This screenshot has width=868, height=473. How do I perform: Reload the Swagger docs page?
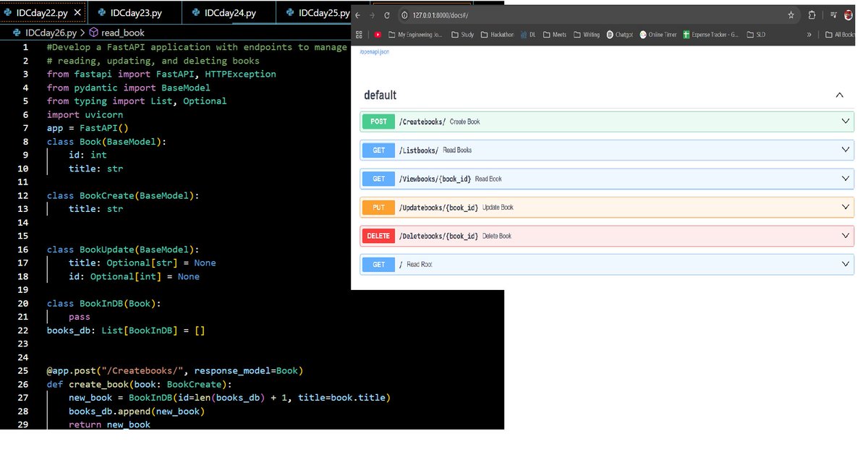pos(387,15)
